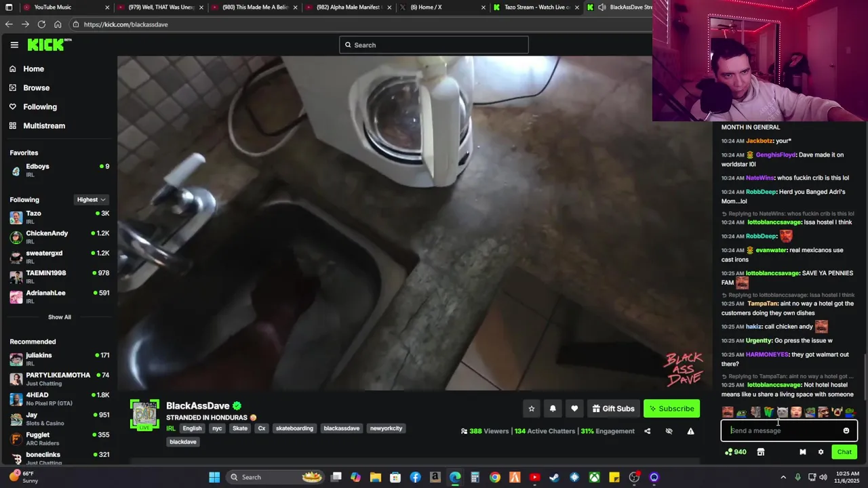
Task: Close the YouTube Music browser tab
Action: [107, 7]
